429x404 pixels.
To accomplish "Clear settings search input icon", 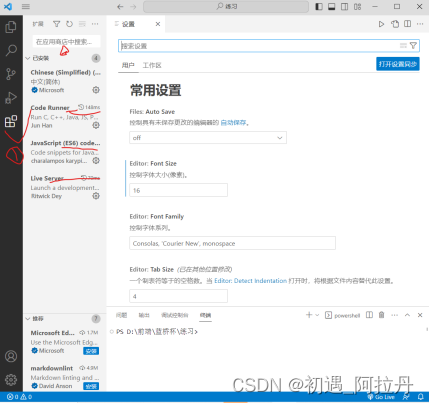I will click(x=403, y=46).
